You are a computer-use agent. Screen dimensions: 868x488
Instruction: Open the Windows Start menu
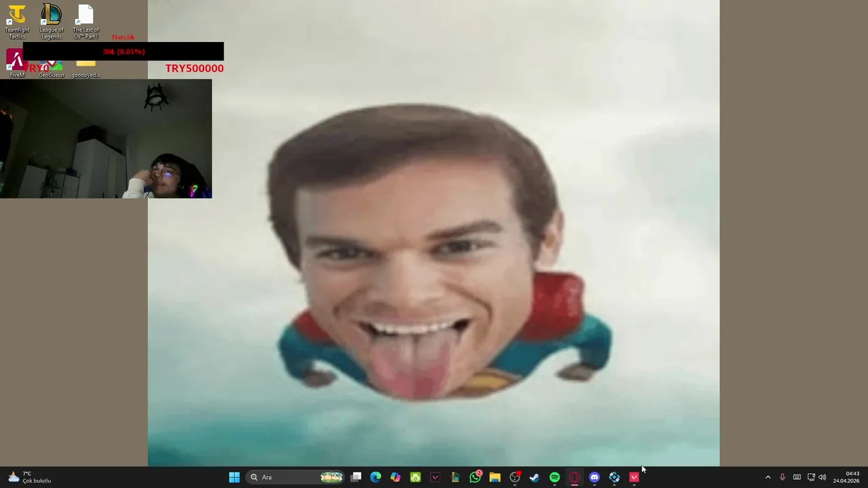pyautogui.click(x=234, y=477)
